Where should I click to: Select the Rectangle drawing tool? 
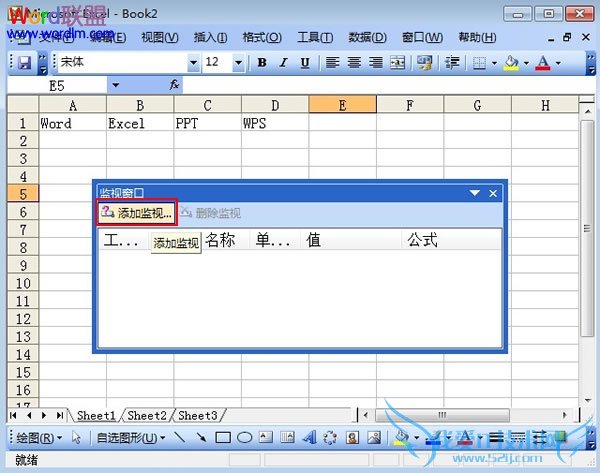tap(223, 437)
